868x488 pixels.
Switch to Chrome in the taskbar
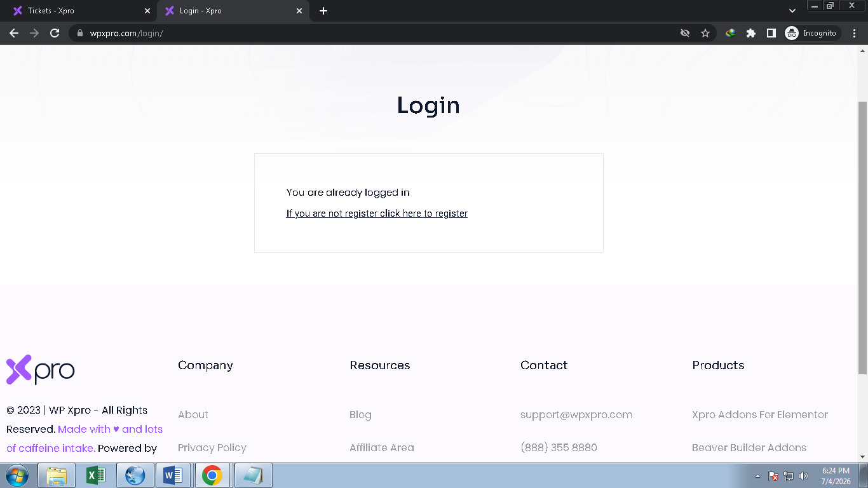point(212,475)
